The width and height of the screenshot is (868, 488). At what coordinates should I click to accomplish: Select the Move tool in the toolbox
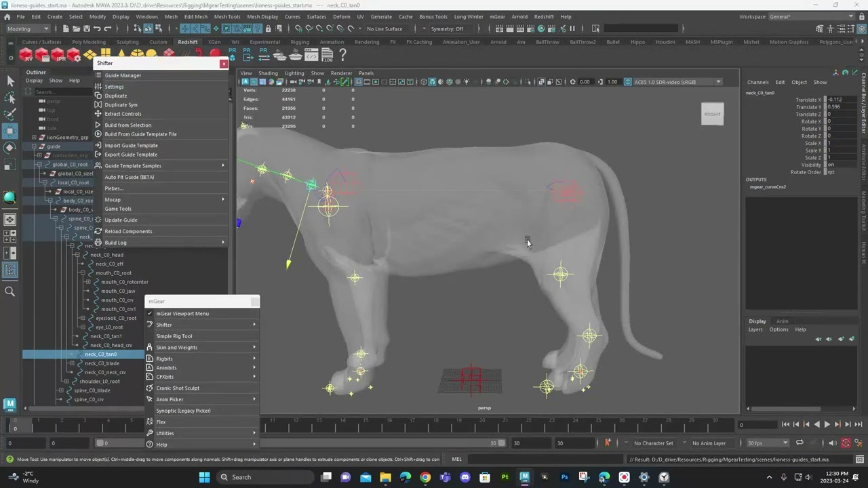point(10,130)
